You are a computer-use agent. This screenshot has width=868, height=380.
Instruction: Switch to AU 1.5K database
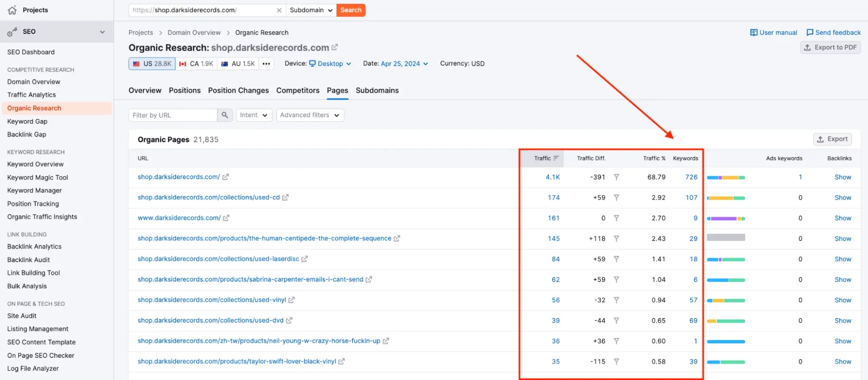238,64
